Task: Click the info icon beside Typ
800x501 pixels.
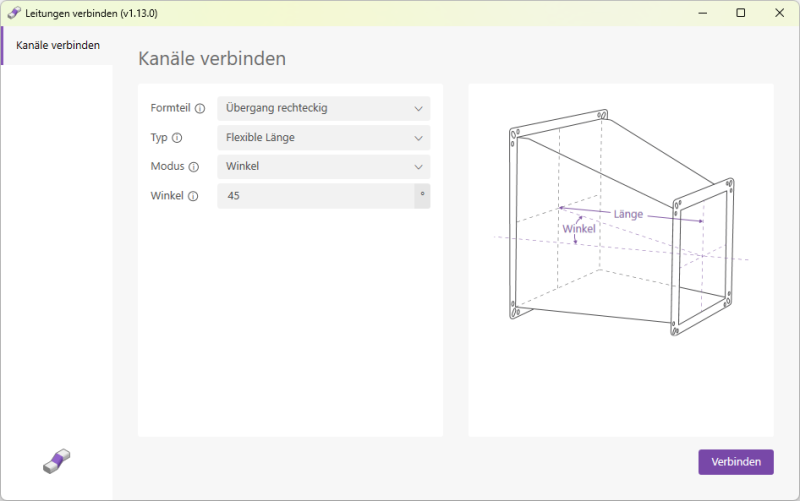Action: (177, 138)
